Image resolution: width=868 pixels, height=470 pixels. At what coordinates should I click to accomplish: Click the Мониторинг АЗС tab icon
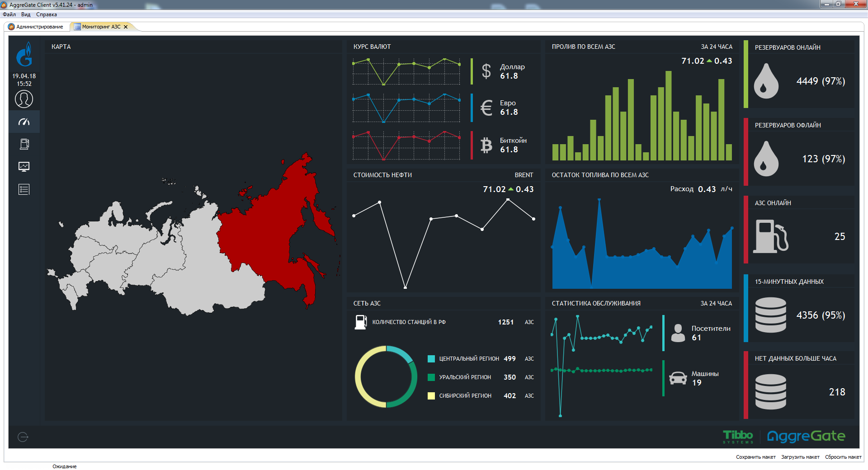(x=77, y=27)
